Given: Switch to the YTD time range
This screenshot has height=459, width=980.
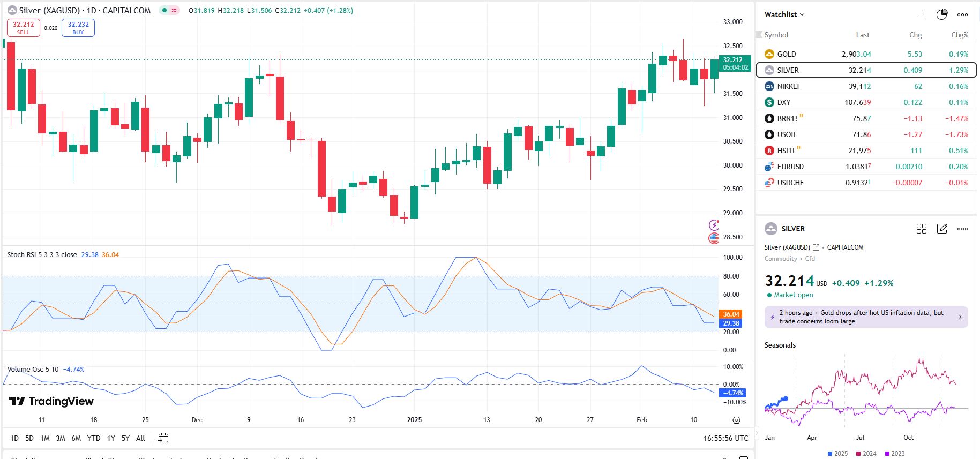Looking at the screenshot, I should (x=94, y=438).
